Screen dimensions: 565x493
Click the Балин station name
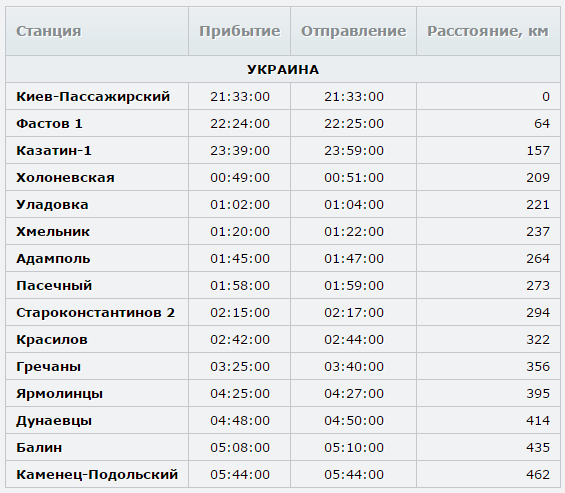tap(39, 448)
